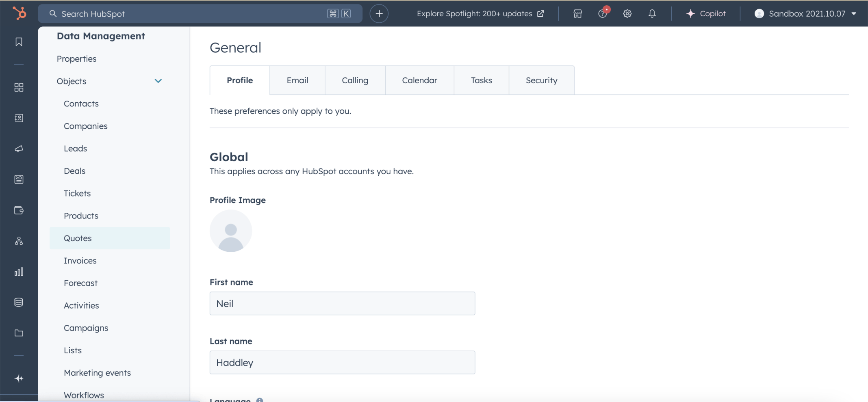Open Leads object settings

(75, 148)
